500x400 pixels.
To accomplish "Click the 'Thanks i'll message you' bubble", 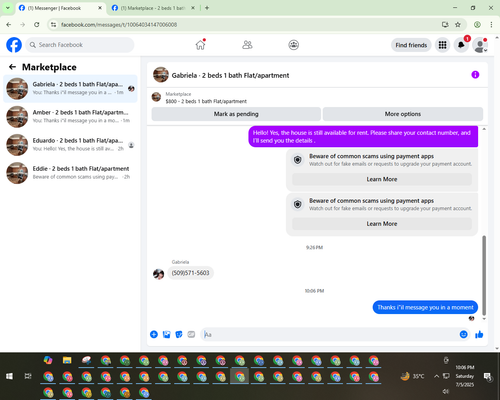I will 425,307.
